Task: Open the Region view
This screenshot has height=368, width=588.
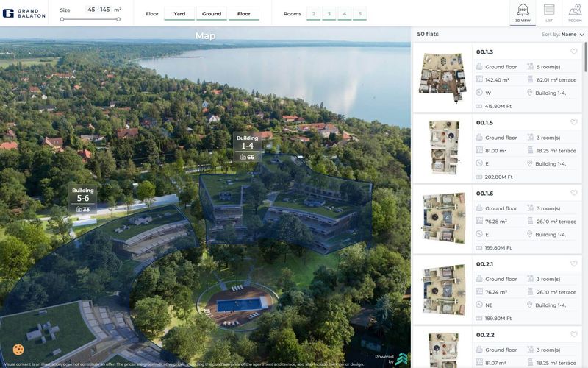Action: [575, 13]
